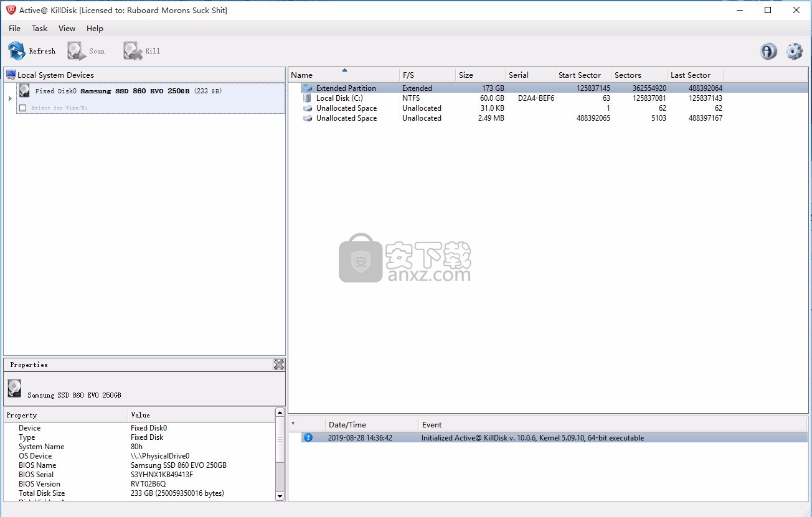The width and height of the screenshot is (812, 517).
Task: Click the 2019-08-28 14:36:42 timestamp
Action: (x=360, y=438)
